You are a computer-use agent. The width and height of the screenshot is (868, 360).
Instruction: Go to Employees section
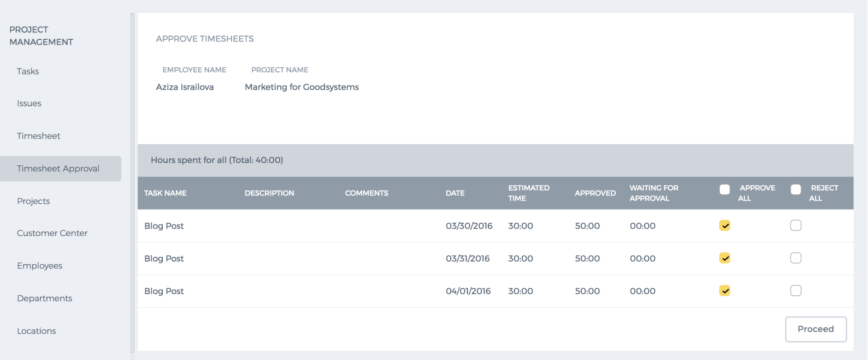click(x=40, y=266)
